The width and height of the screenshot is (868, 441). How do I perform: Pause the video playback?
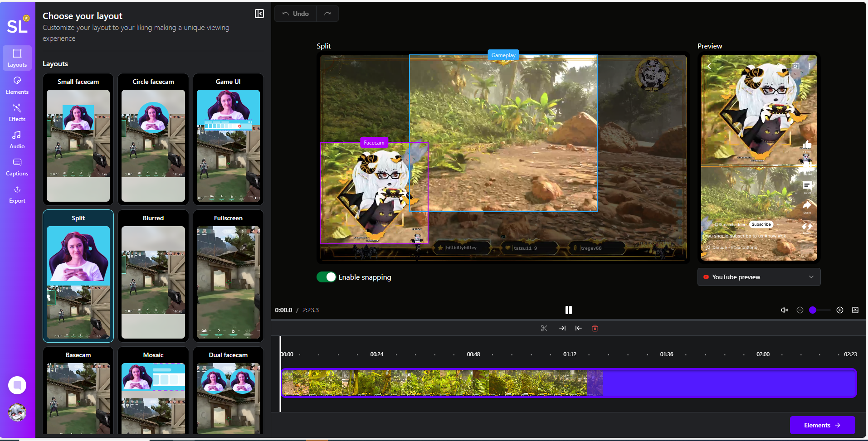tap(568, 310)
